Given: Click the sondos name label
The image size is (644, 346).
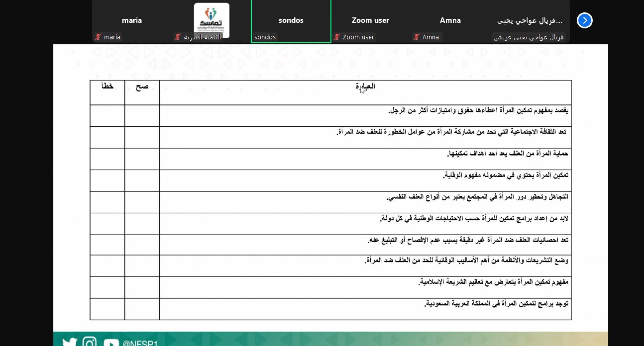Looking at the screenshot, I should click(x=265, y=37).
